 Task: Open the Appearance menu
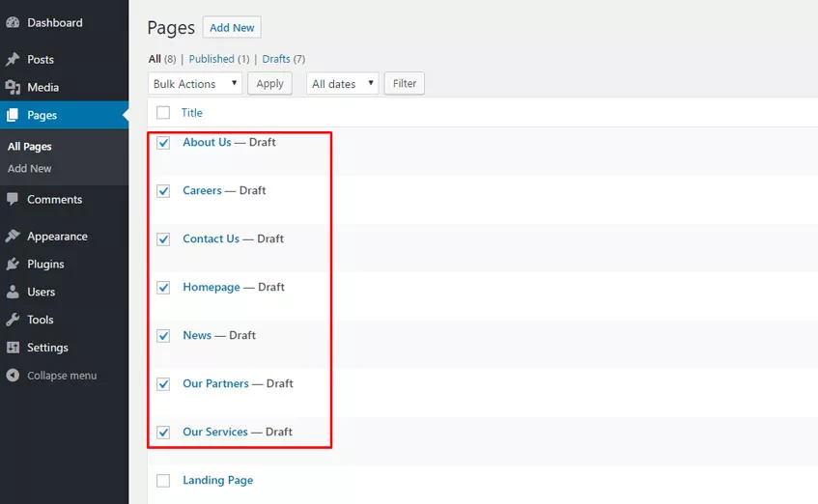tap(57, 237)
